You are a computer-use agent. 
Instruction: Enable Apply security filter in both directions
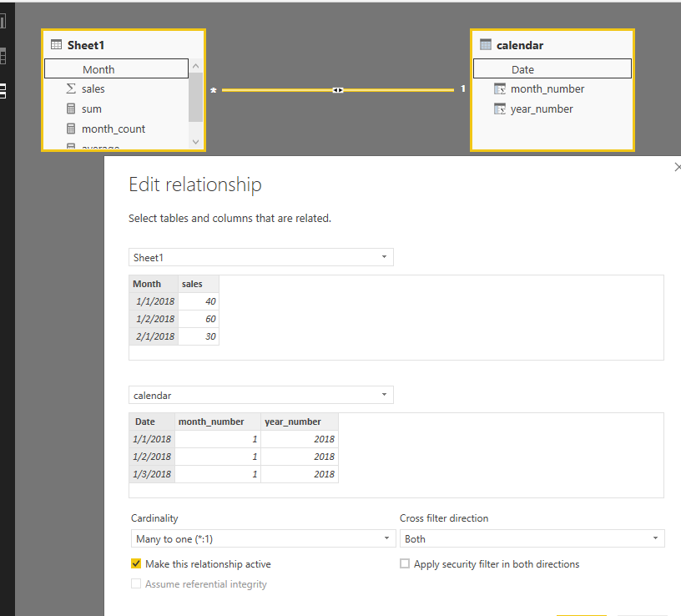click(x=404, y=563)
